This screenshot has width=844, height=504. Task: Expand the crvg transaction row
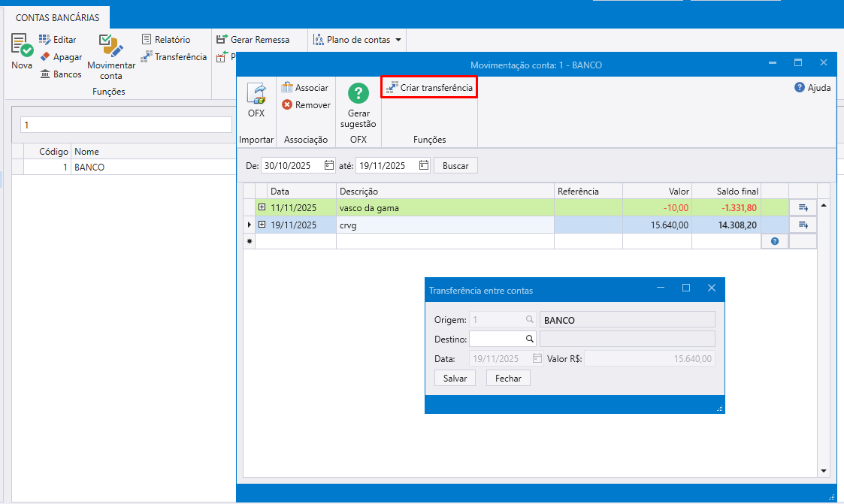point(262,225)
